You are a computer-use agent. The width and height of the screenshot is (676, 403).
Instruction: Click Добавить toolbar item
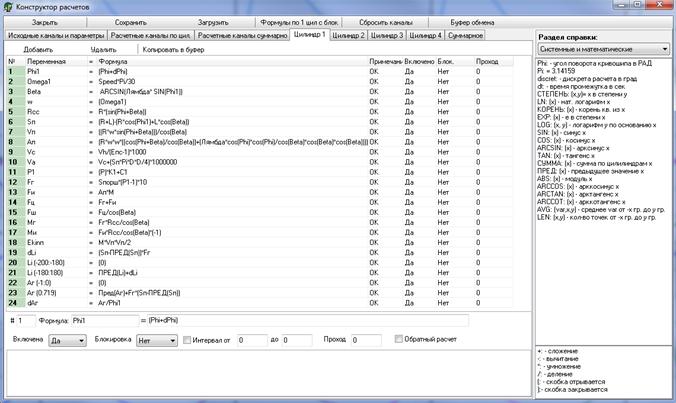tap(38, 50)
